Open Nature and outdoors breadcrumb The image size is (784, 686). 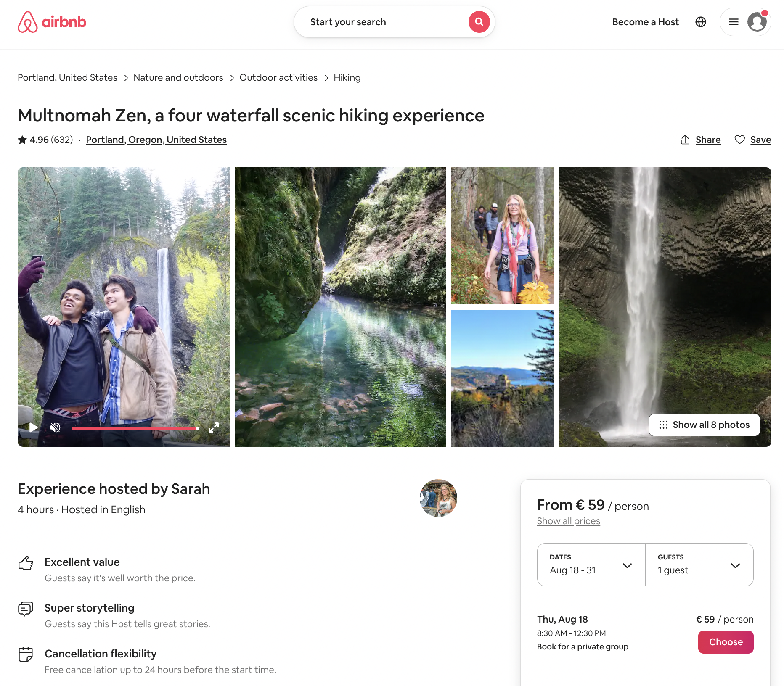click(x=178, y=77)
